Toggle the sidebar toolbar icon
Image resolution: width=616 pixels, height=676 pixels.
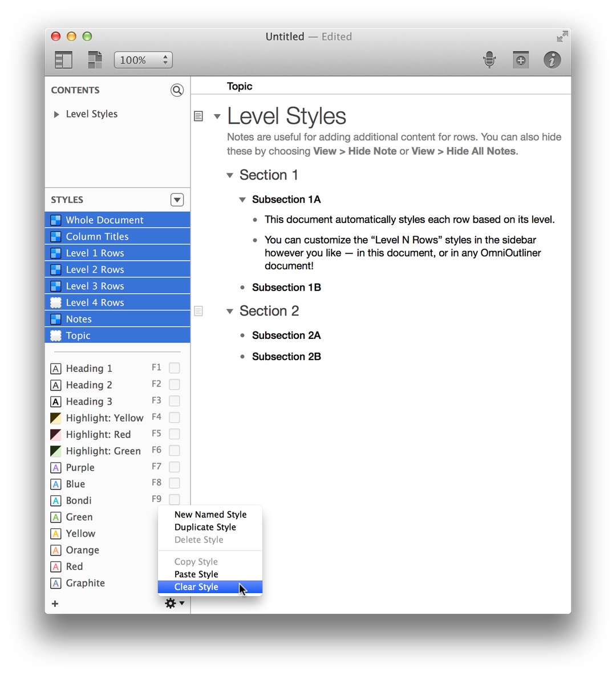[63, 60]
